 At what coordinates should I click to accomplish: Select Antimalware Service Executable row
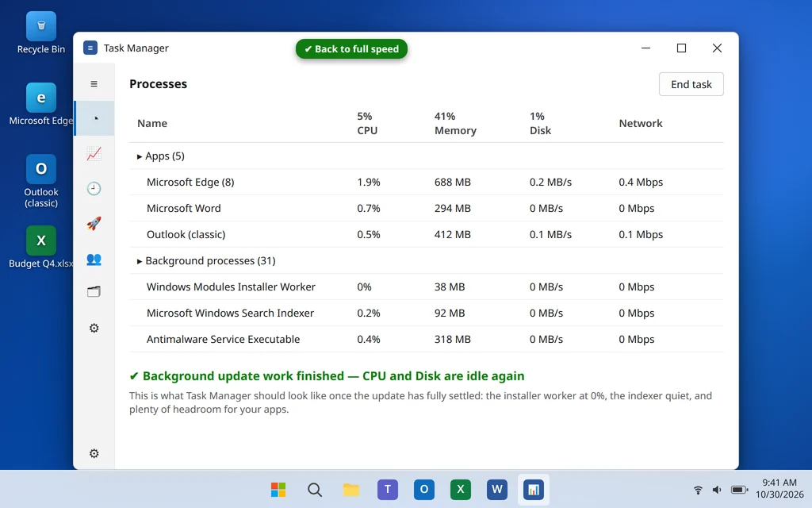426,339
